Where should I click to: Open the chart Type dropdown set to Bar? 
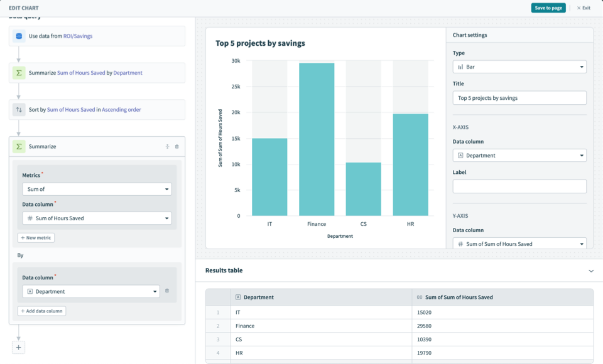(x=519, y=67)
